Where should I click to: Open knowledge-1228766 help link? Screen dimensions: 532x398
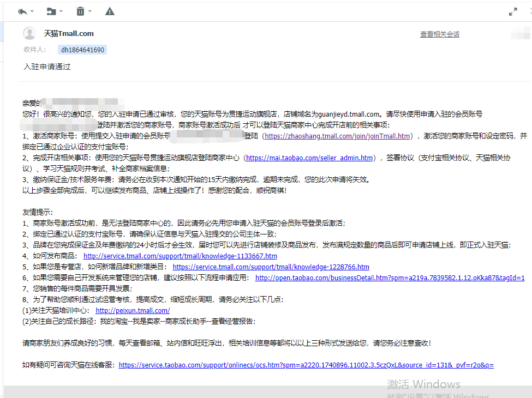(x=271, y=267)
